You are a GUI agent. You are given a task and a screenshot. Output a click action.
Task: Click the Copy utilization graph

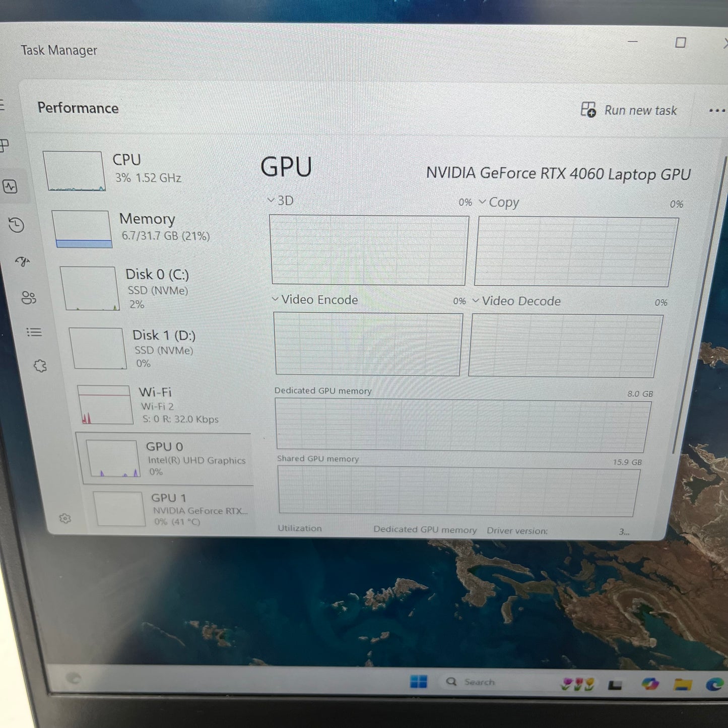[576, 252]
